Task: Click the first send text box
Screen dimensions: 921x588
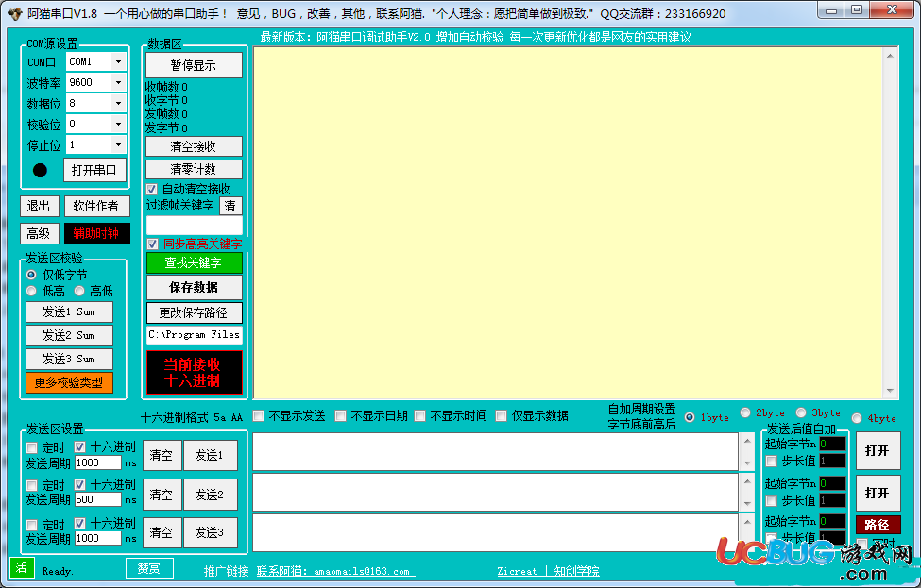Action: (495, 451)
